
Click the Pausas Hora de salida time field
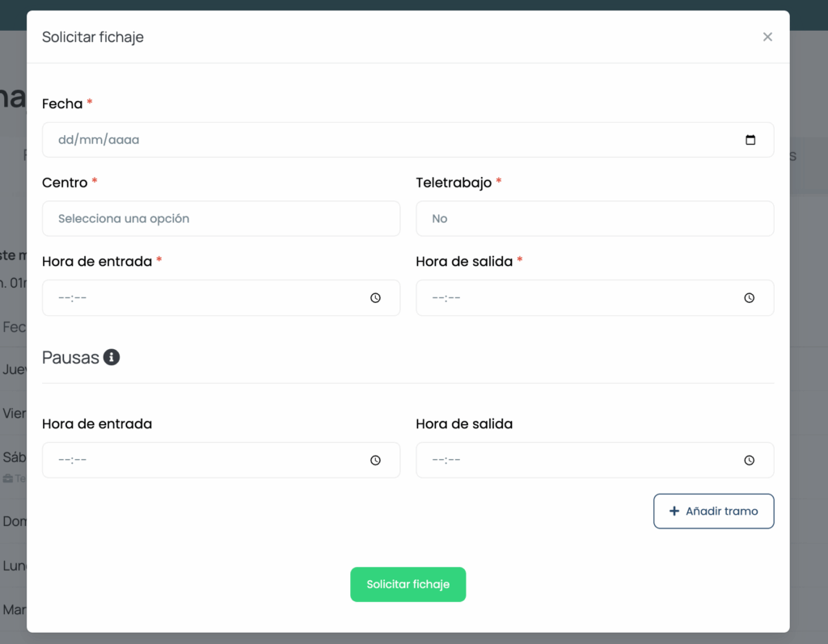pos(576,461)
